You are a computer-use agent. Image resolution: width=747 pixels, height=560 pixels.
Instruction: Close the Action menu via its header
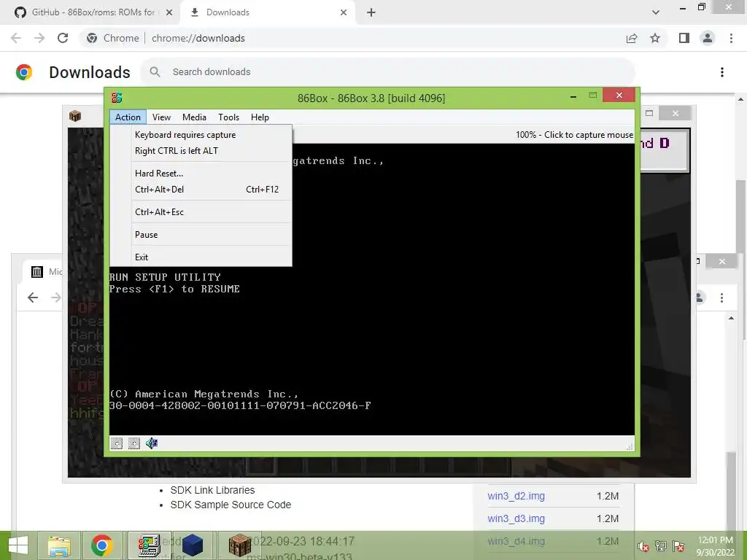pyautogui.click(x=128, y=117)
